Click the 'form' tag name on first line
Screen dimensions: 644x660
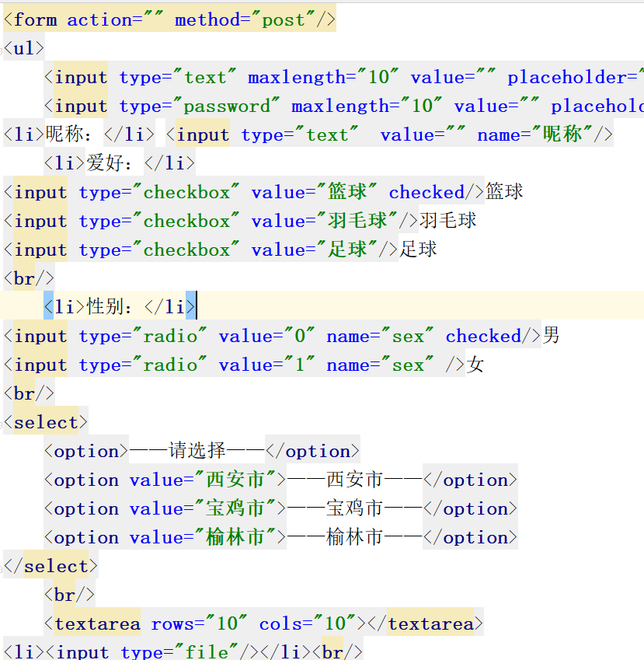click(x=35, y=19)
